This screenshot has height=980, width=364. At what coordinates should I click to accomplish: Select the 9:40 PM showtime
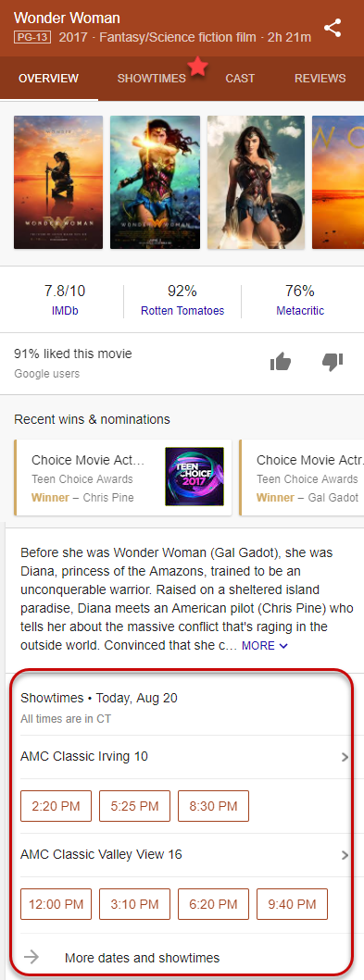tap(292, 904)
